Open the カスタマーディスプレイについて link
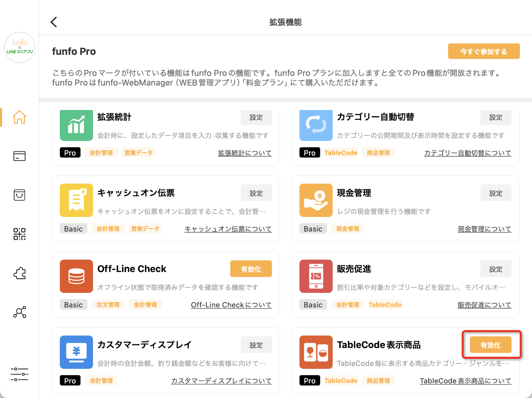Viewport: 532px width, 398px height. [221, 381]
